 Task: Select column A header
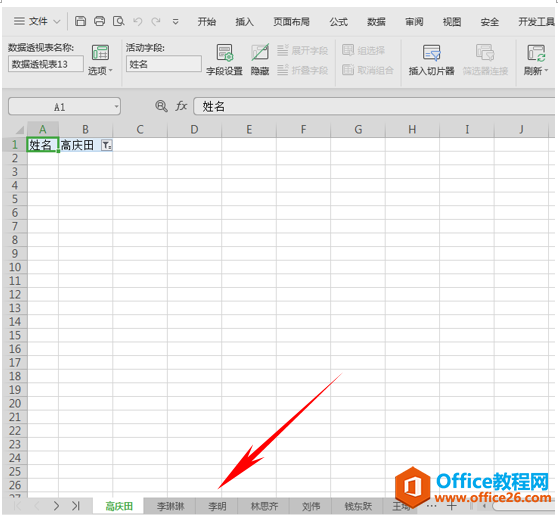tap(43, 130)
